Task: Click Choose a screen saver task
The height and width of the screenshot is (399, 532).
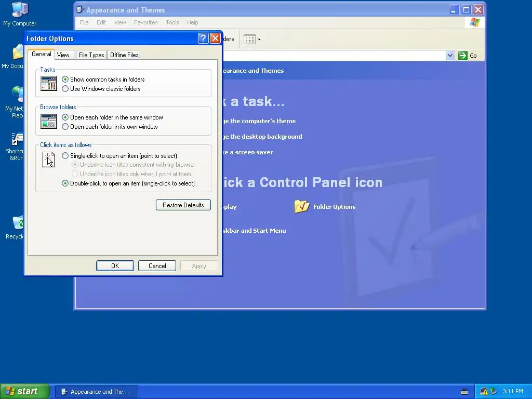Action: [248, 152]
